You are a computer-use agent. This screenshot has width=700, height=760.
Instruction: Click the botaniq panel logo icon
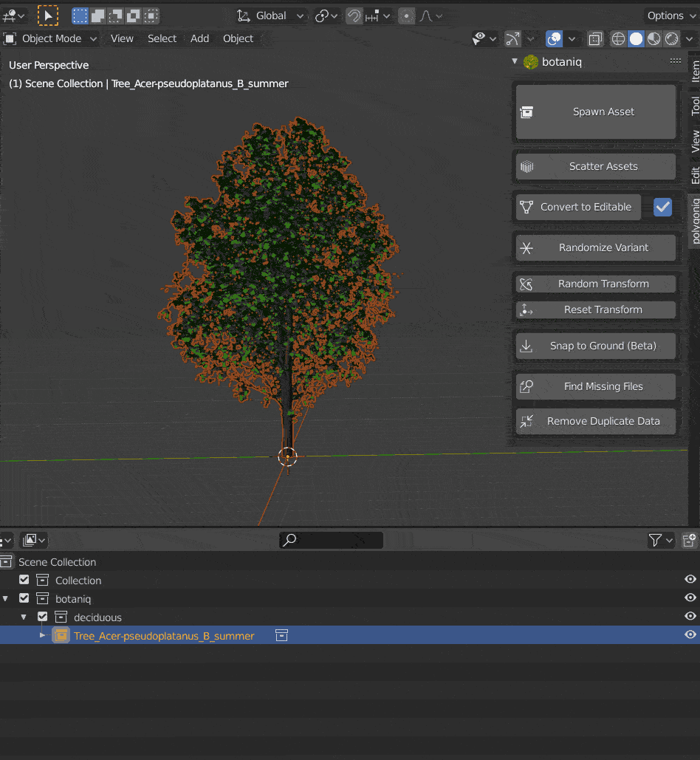point(531,62)
